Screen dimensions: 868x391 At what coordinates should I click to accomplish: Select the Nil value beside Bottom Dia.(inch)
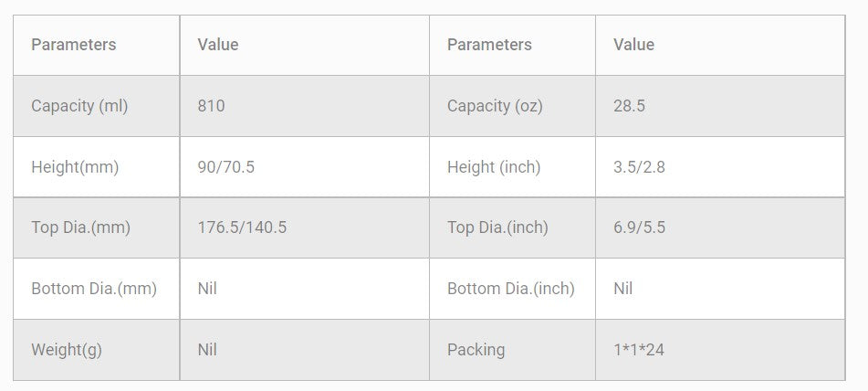pos(623,289)
